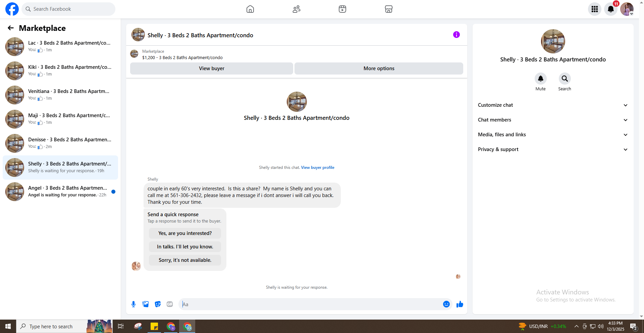Open the Lac conversation
This screenshot has height=333, width=644.
pyautogui.click(x=60, y=47)
